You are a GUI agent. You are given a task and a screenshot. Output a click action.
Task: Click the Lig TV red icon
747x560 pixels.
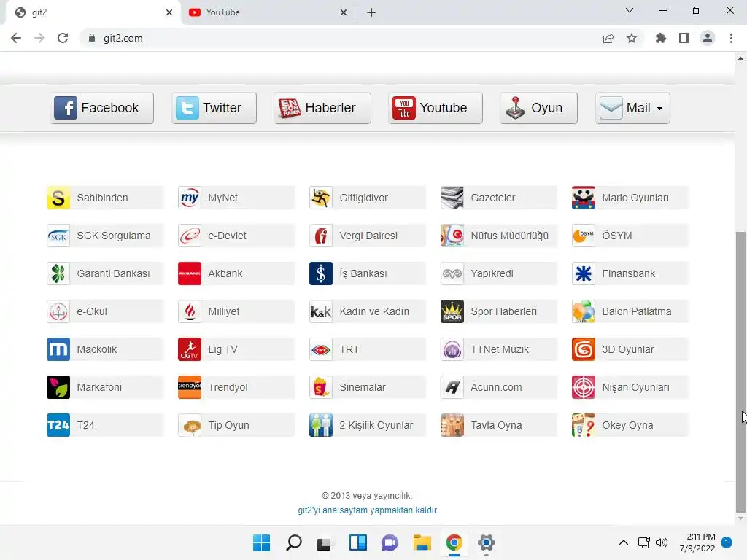190,349
